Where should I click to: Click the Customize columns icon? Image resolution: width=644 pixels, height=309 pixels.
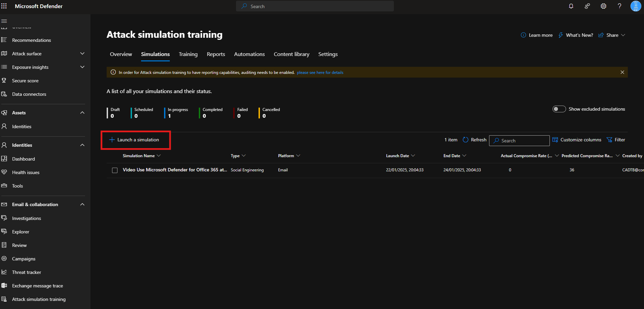coord(555,140)
